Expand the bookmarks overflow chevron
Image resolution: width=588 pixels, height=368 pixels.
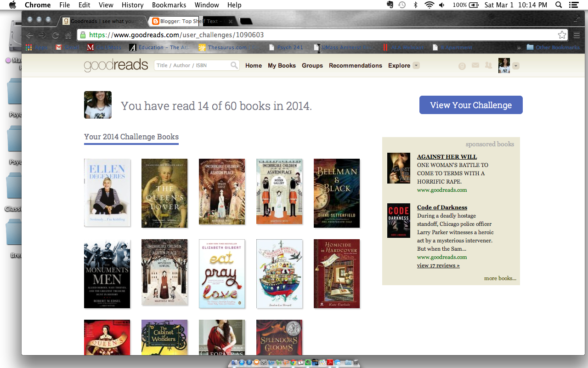519,47
